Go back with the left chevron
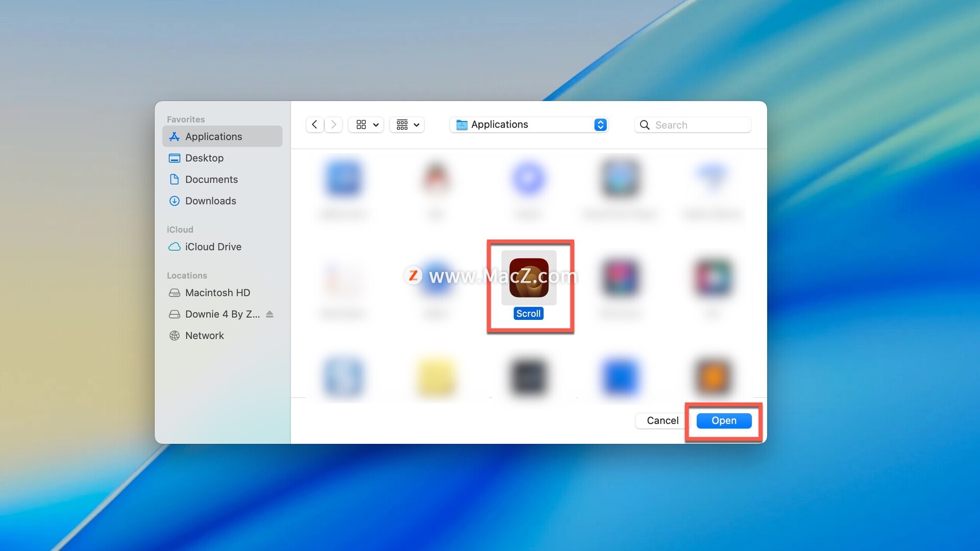The image size is (980, 551). [x=314, y=124]
